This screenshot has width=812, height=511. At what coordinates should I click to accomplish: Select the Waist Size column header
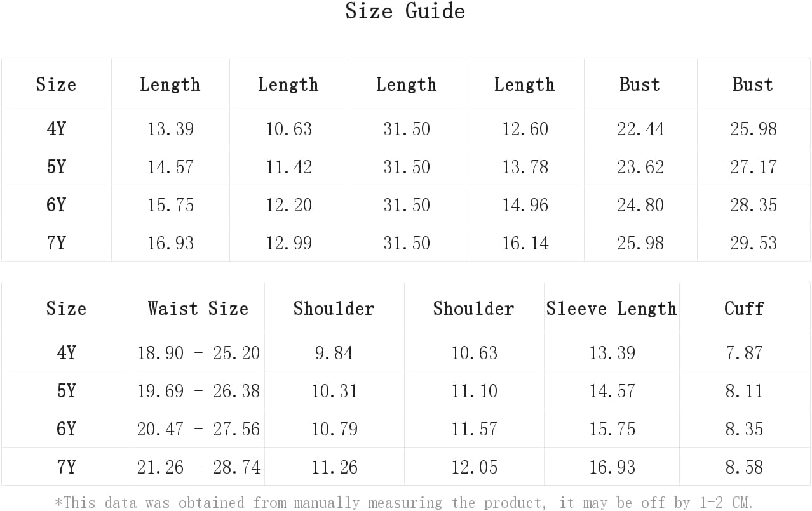tap(198, 309)
